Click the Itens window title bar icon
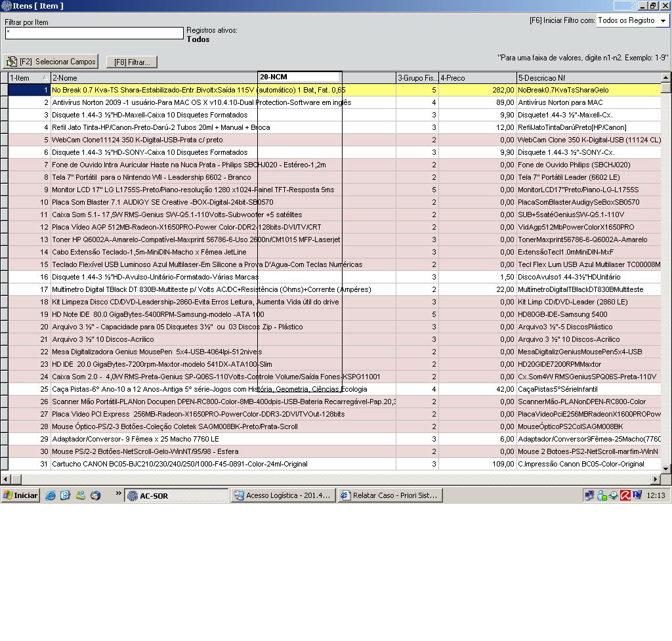 coord(6,5)
